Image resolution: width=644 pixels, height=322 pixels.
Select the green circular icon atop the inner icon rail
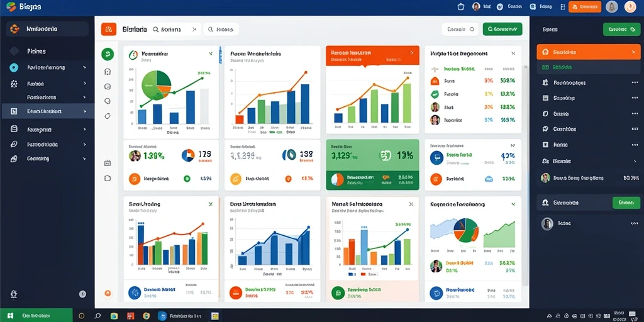(x=108, y=54)
